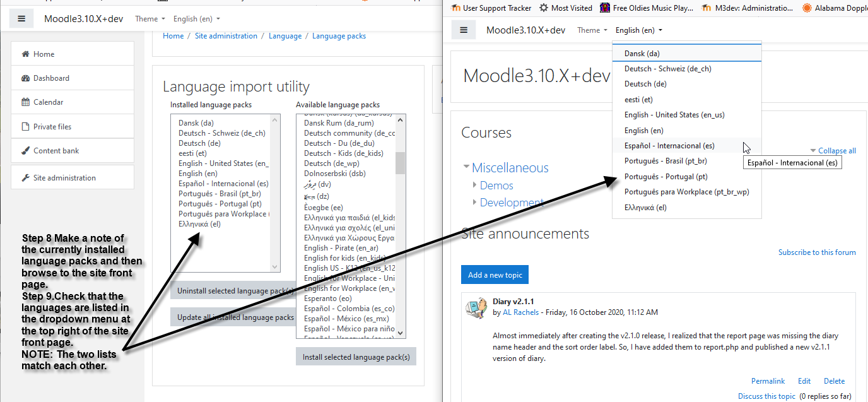Click Delete link on Diary post
868x402 pixels.
click(x=834, y=381)
